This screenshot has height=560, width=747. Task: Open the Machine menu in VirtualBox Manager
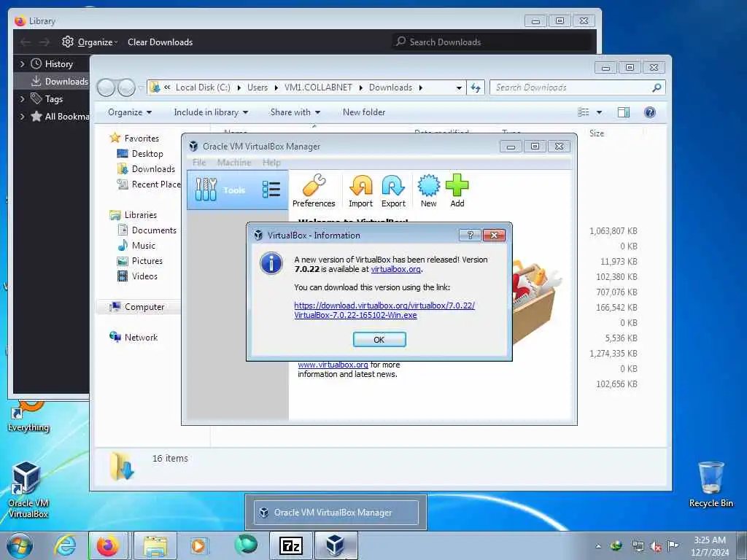tap(234, 163)
